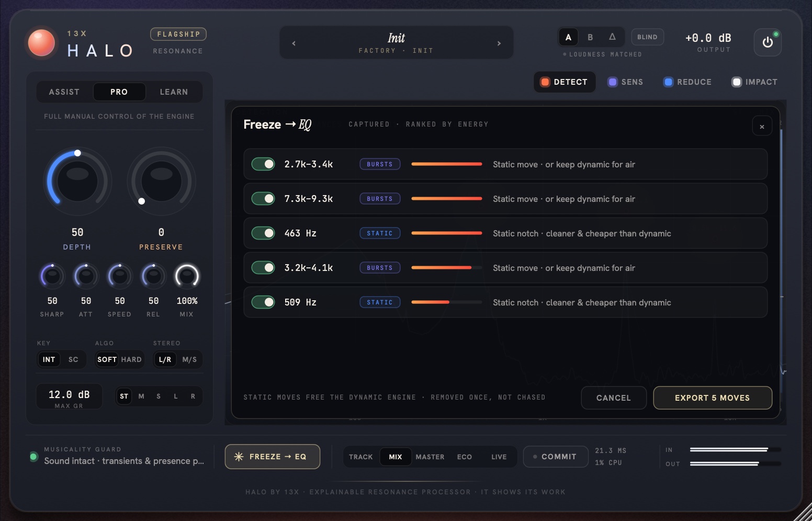Click the FLAGSHIP badge
Image resolution: width=812 pixels, height=521 pixels.
[178, 34]
